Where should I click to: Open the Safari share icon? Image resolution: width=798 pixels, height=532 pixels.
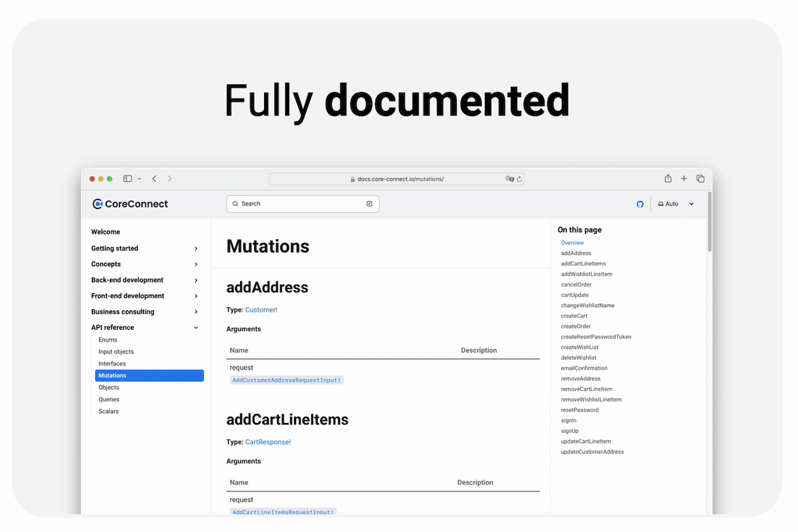668,179
